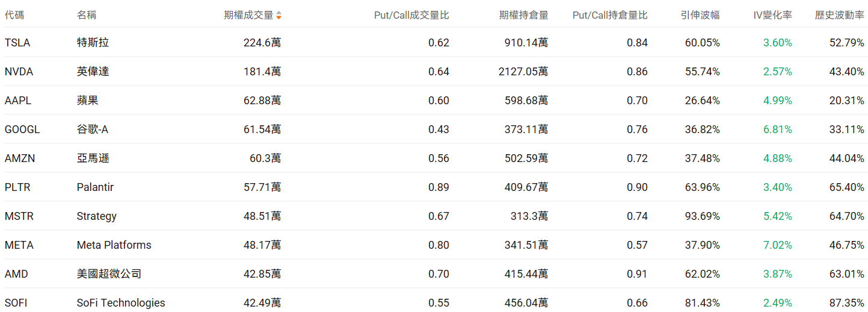The width and height of the screenshot is (868, 312).
Task: Click the Put/Call成交量比 column header
Action: tap(411, 15)
